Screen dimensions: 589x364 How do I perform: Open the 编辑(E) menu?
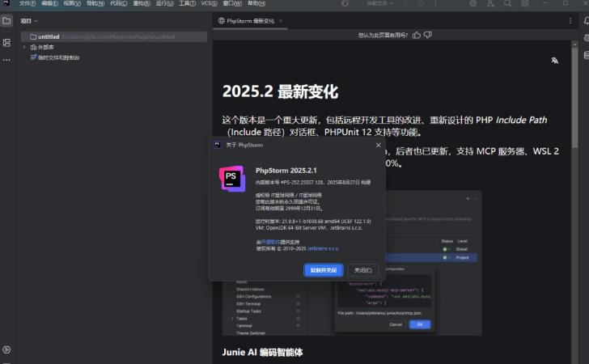(49, 3)
